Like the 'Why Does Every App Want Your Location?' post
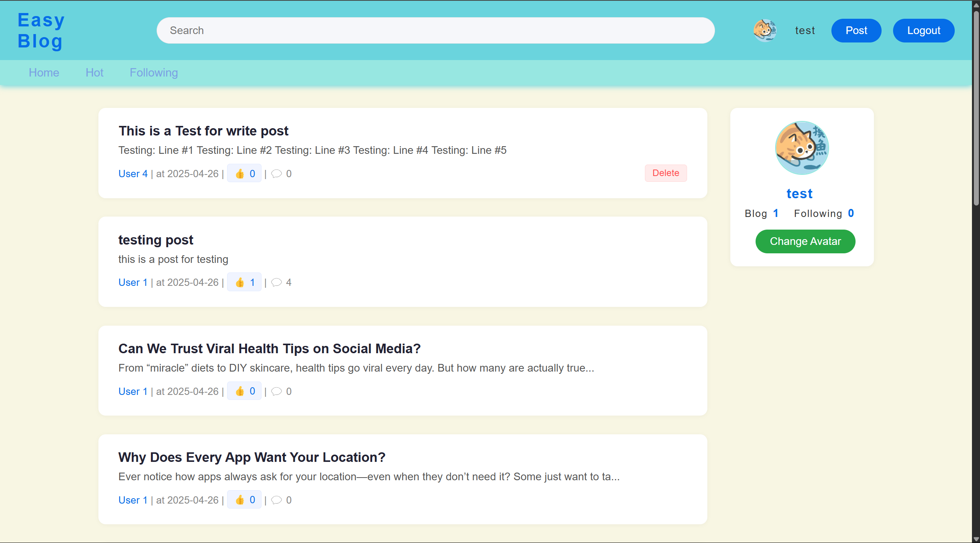The width and height of the screenshot is (980, 543). pyautogui.click(x=244, y=499)
